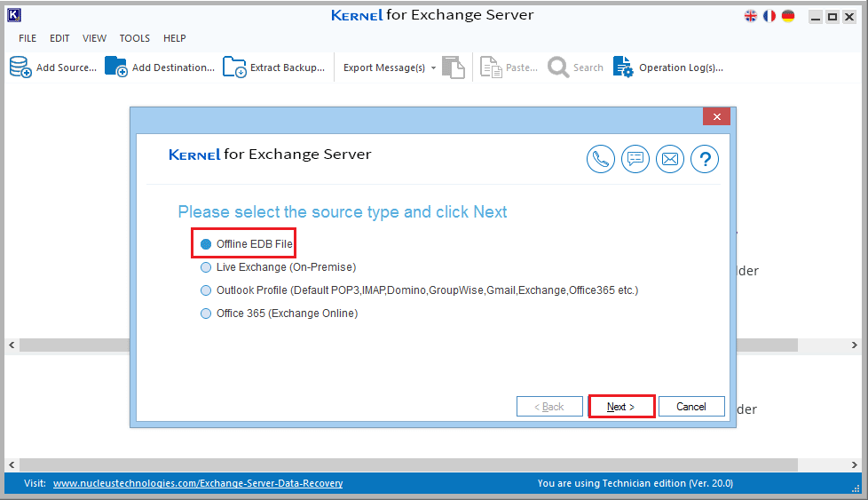The image size is (868, 500).
Task: Click the phone support icon in dialog
Action: (601, 159)
